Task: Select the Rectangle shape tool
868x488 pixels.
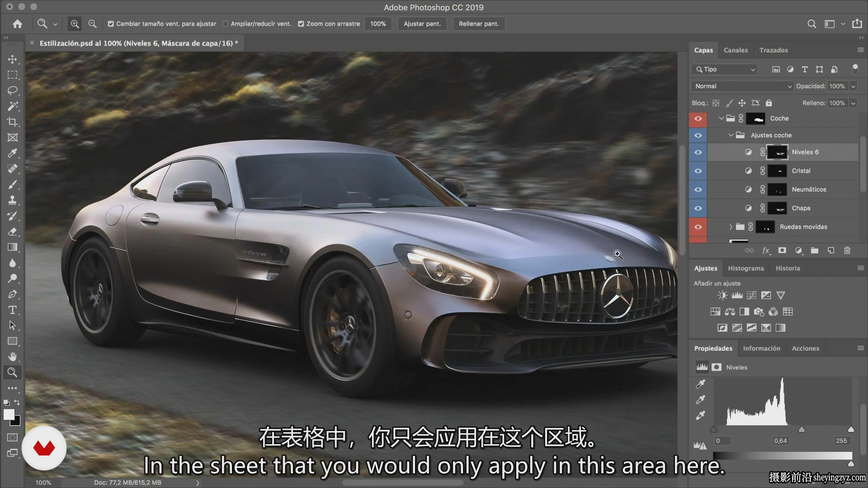Action: [12, 341]
